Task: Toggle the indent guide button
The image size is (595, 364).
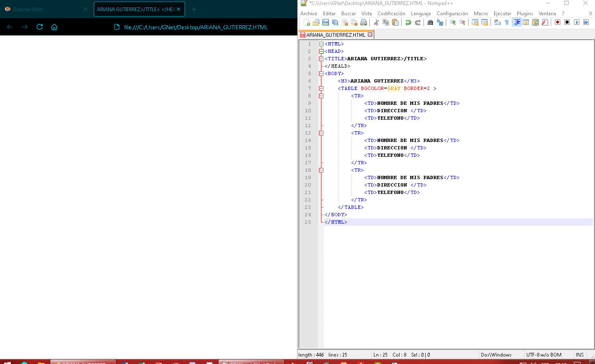Action: point(516,22)
